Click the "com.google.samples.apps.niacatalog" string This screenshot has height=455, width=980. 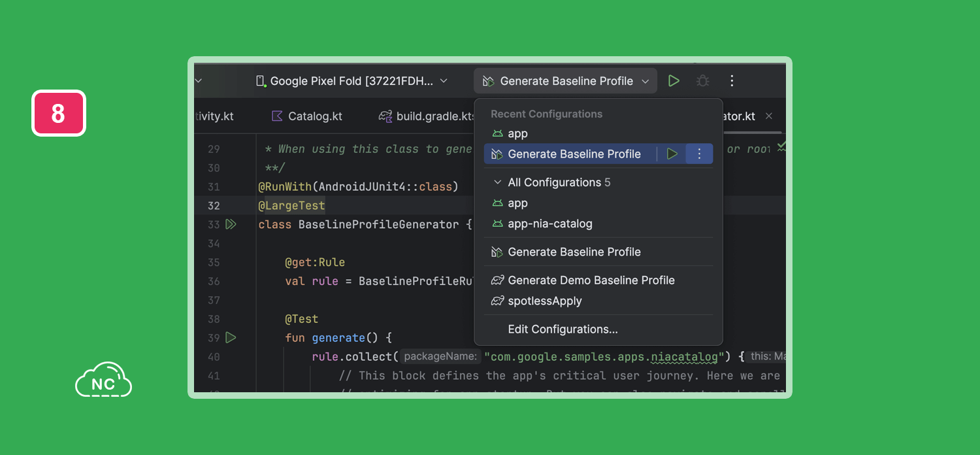[x=605, y=356]
